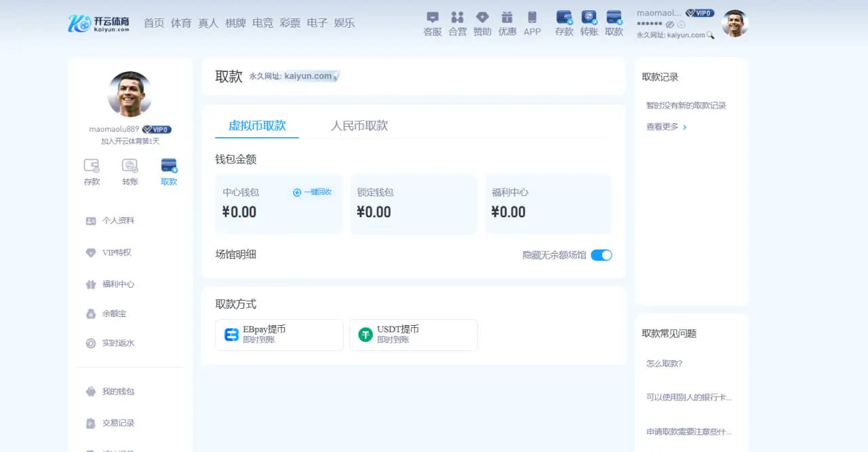This screenshot has width=868, height=452.
Task: Open 客服 customer service icon in header
Action: (x=433, y=24)
